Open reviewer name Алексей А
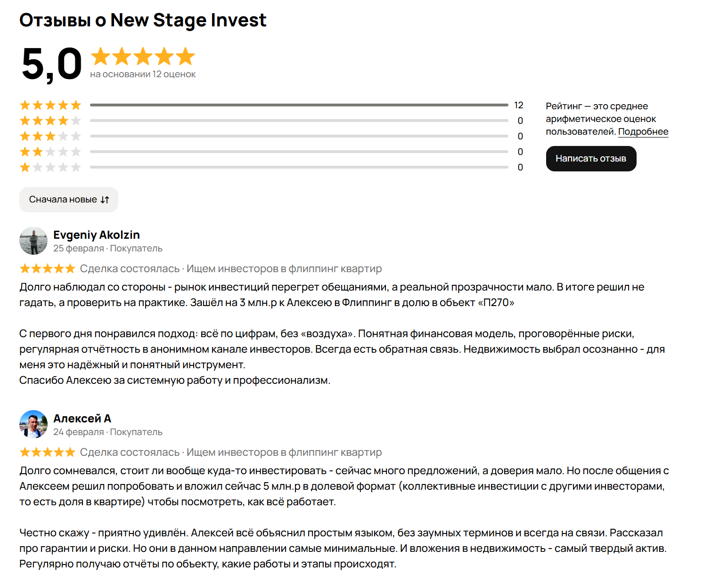The image size is (728, 582). [x=82, y=418]
